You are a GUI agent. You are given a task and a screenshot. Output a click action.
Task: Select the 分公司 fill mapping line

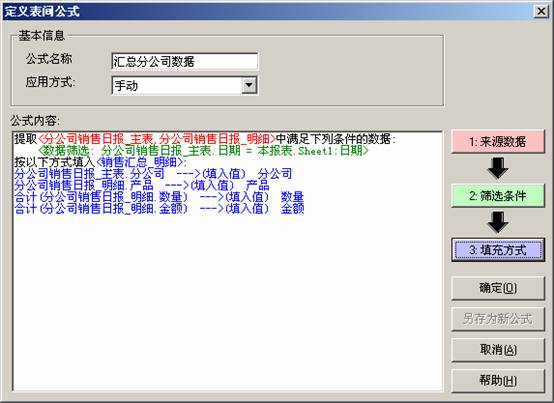(153, 174)
